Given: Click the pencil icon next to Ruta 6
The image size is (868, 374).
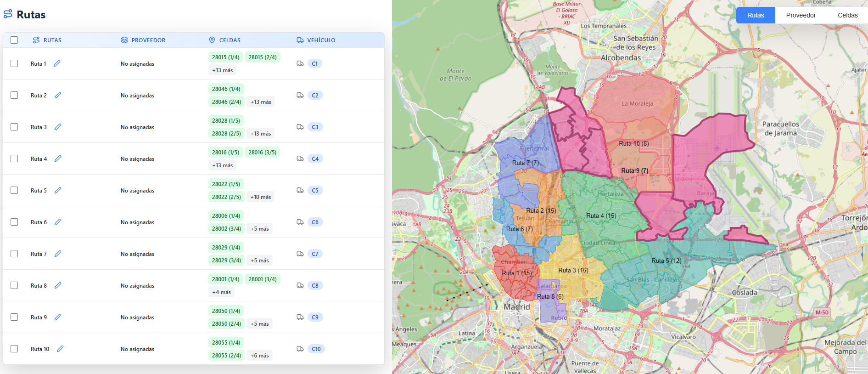Looking at the screenshot, I should pyautogui.click(x=58, y=222).
